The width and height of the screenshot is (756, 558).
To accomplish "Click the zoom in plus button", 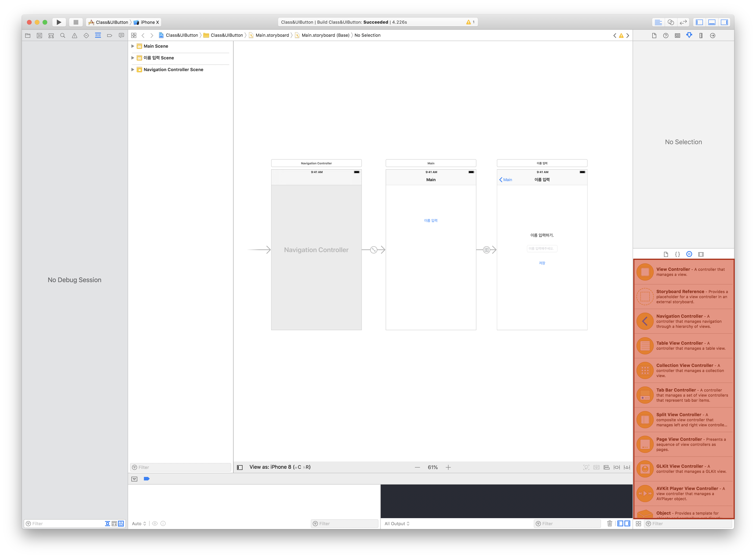I will 448,468.
